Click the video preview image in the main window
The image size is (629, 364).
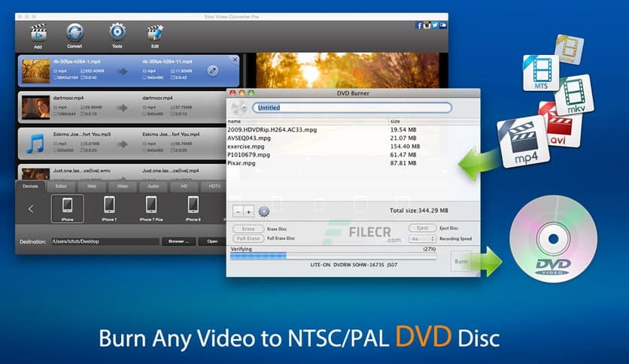pos(348,71)
